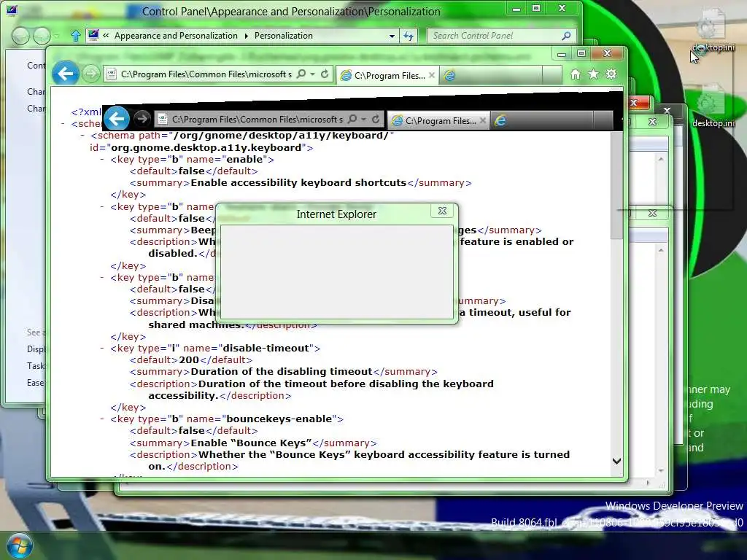
Task: Click the magnifier icon in black ghost bar
Action: pyautogui.click(x=352, y=119)
